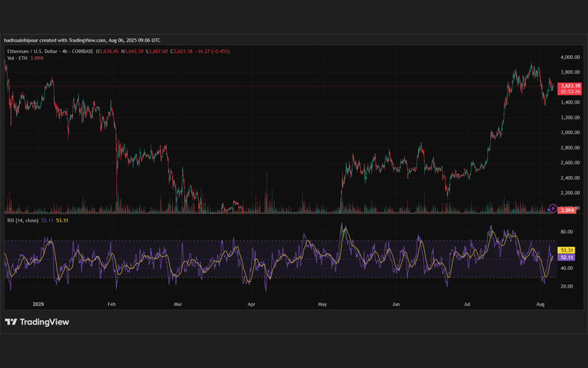Click the Feb label on the time axis

pos(112,304)
